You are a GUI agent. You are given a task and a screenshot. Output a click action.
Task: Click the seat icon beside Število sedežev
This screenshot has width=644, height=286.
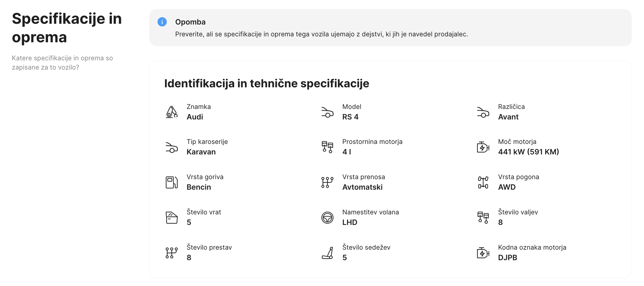click(328, 253)
